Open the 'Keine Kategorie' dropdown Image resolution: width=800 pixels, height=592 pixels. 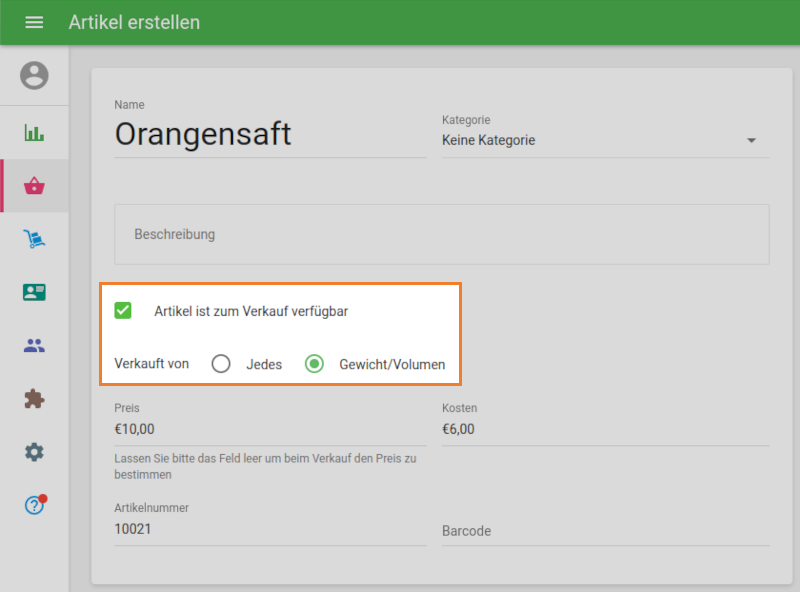point(600,140)
